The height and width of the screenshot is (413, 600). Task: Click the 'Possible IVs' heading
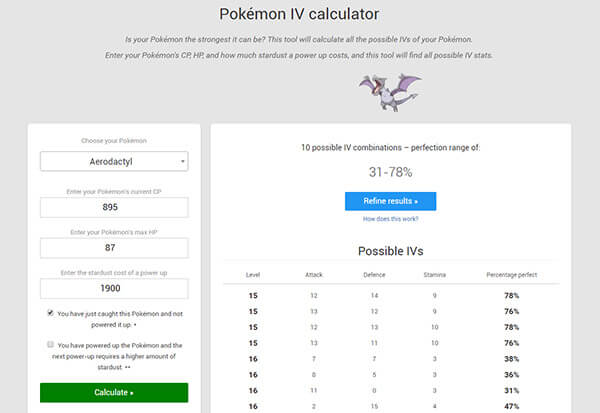tap(390, 251)
